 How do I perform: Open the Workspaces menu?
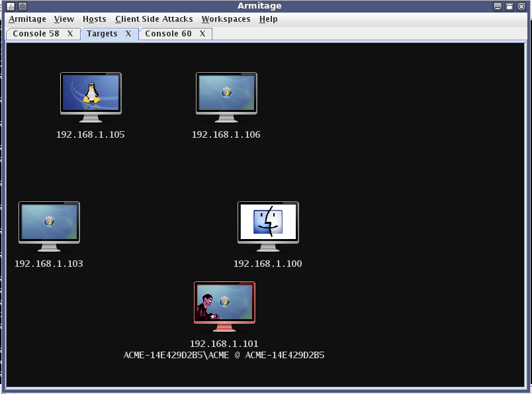pyautogui.click(x=226, y=19)
